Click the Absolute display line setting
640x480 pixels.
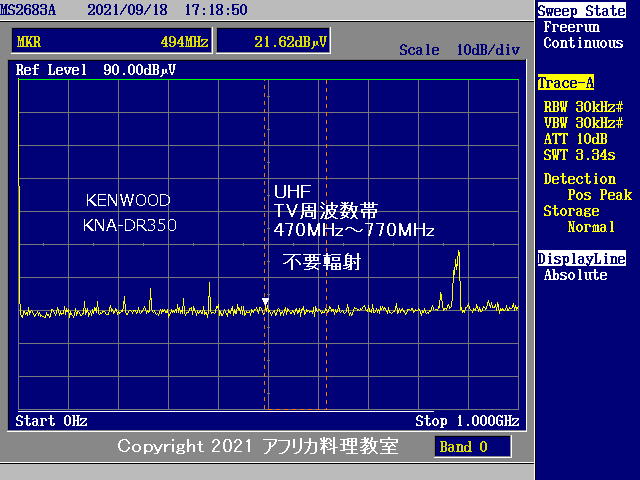click(576, 275)
